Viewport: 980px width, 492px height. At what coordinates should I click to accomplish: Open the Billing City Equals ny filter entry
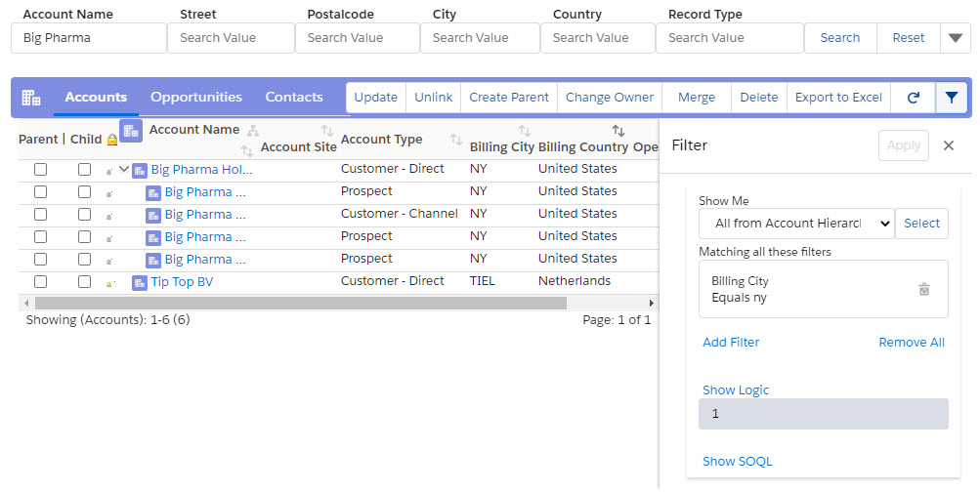click(x=823, y=289)
